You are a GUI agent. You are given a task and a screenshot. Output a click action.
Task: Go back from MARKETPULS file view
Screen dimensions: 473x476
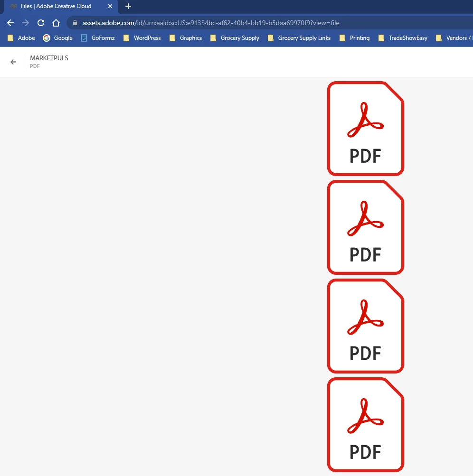pyautogui.click(x=13, y=62)
